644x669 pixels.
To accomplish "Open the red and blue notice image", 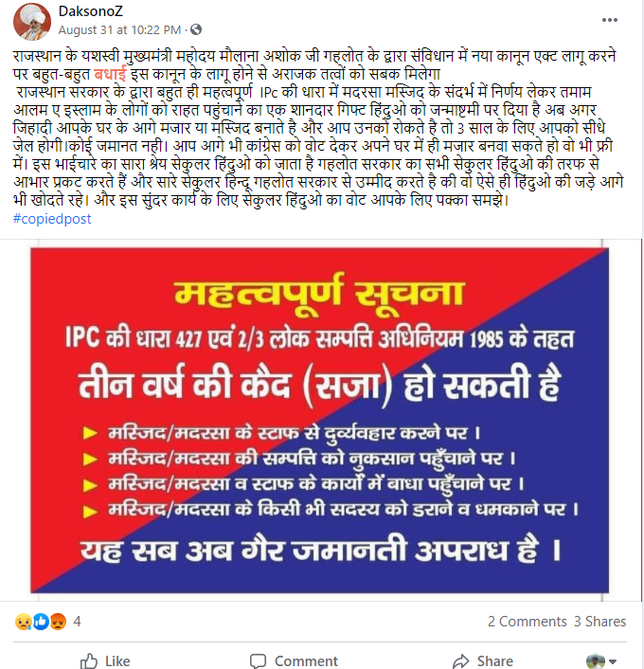I will [x=319, y=421].
